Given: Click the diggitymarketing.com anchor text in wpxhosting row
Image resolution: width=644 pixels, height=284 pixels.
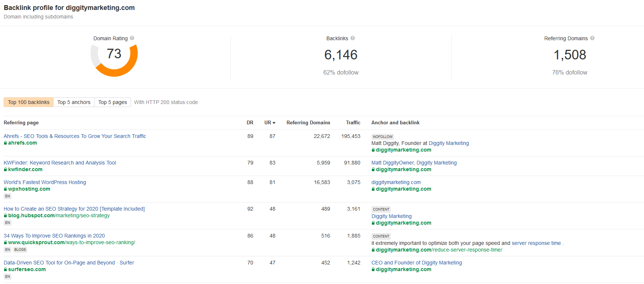Looking at the screenshot, I should [x=396, y=182].
